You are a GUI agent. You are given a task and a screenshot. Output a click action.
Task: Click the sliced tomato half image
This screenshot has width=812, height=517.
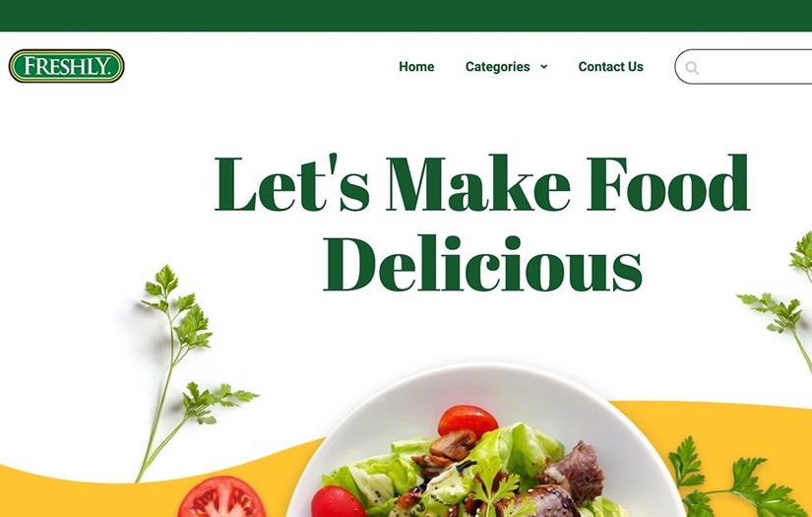click(221, 497)
